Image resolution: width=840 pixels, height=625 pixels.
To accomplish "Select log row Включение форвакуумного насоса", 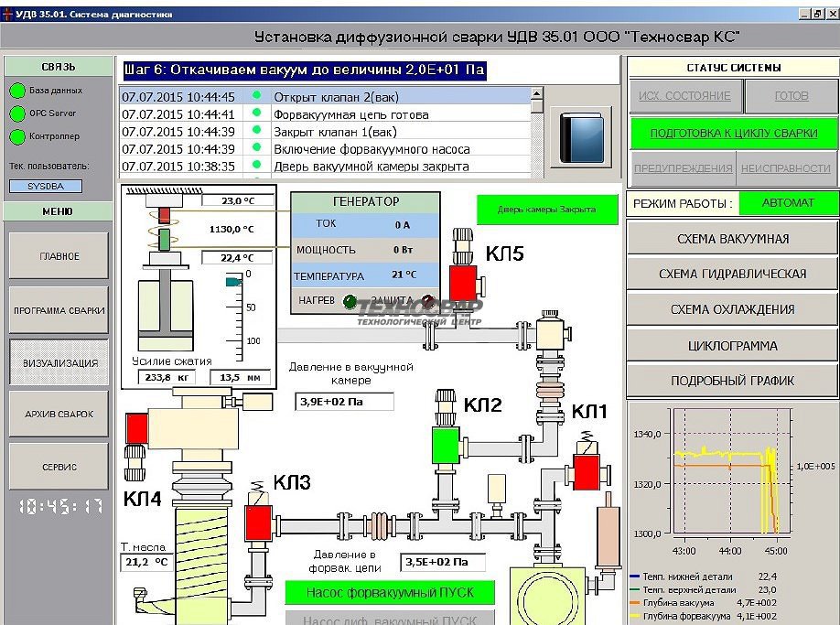I will pyautogui.click(x=325, y=149).
